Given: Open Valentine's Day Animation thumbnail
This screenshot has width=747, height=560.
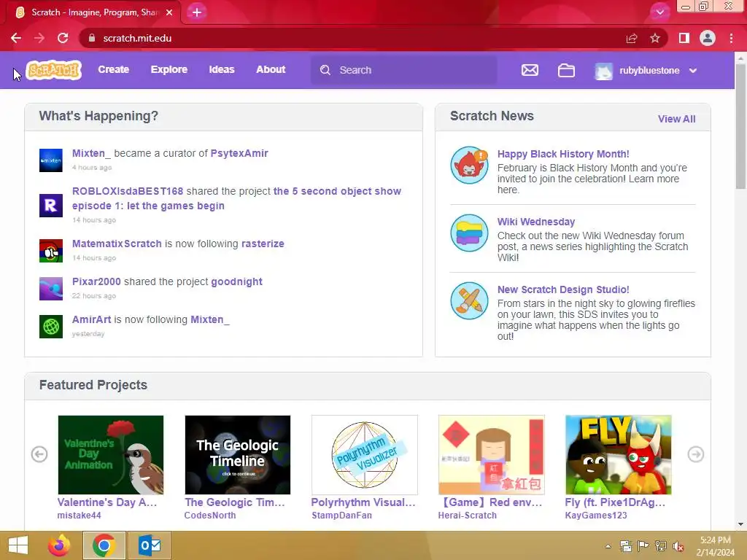Looking at the screenshot, I should (111, 455).
